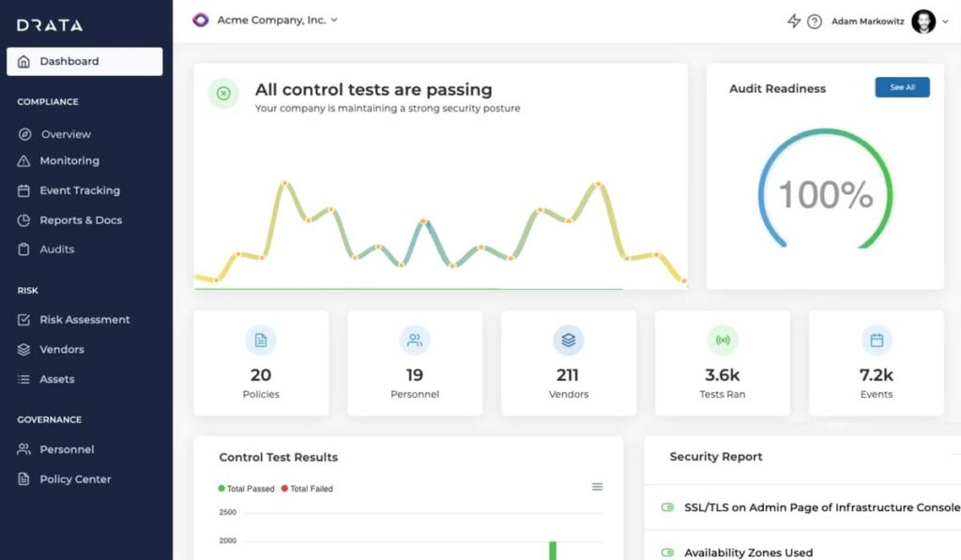Viewport: 961px width, 560px height.
Task: Open Risk Assessment page
Action: pyautogui.click(x=84, y=320)
